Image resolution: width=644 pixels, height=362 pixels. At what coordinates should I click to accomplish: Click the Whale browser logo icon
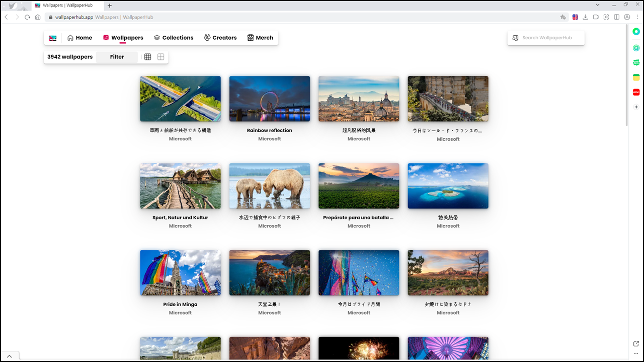[x=12, y=6]
